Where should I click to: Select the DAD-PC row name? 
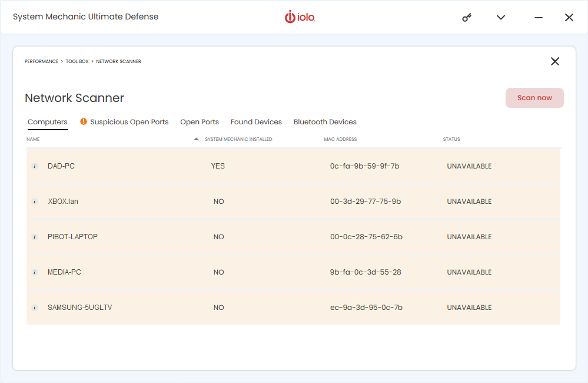pyautogui.click(x=61, y=166)
